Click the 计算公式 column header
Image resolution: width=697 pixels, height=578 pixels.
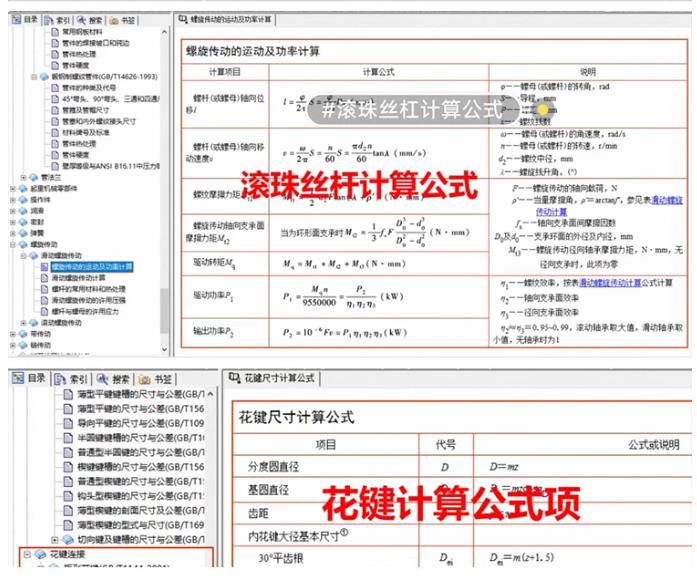coord(378,72)
